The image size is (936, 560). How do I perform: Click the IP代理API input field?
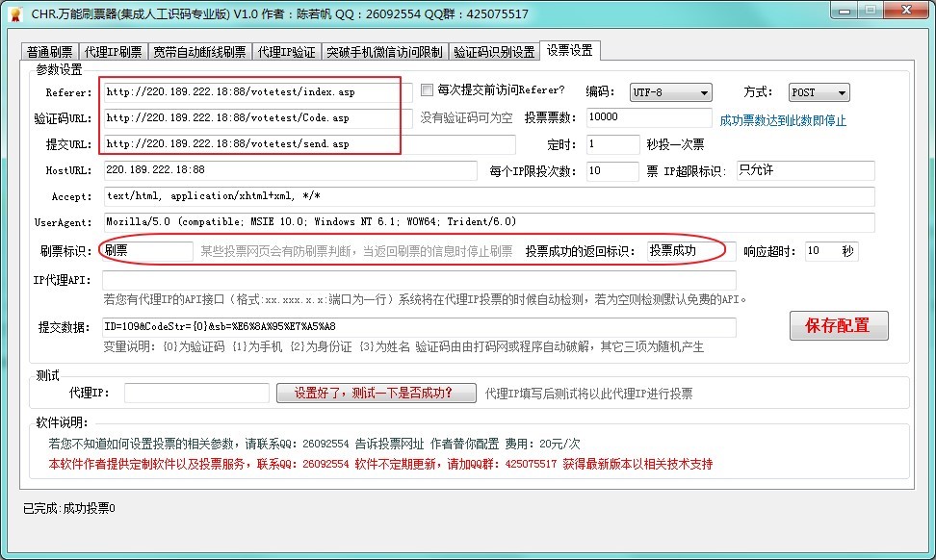click(419, 280)
